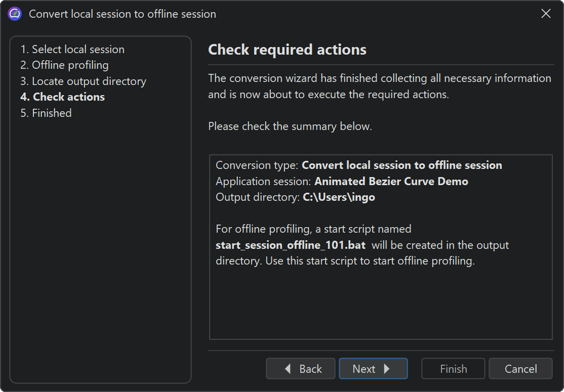Select step 1 Select local session

coord(72,50)
